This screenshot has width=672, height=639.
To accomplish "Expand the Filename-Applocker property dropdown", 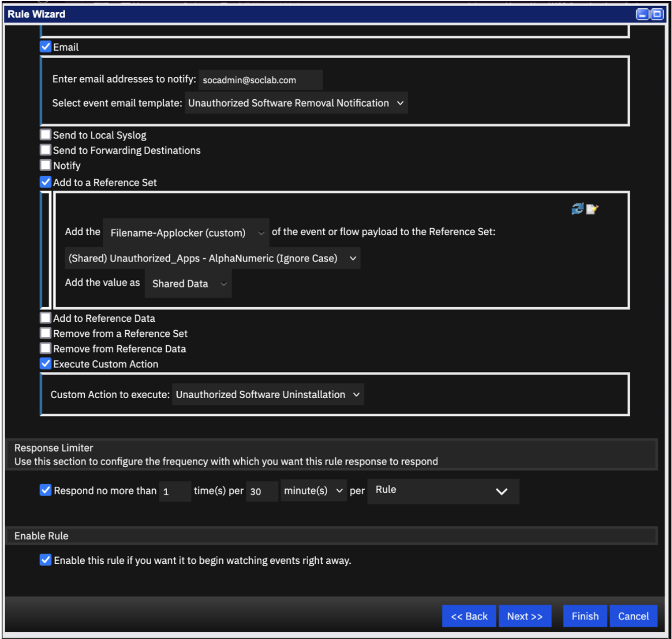I will pos(186,233).
